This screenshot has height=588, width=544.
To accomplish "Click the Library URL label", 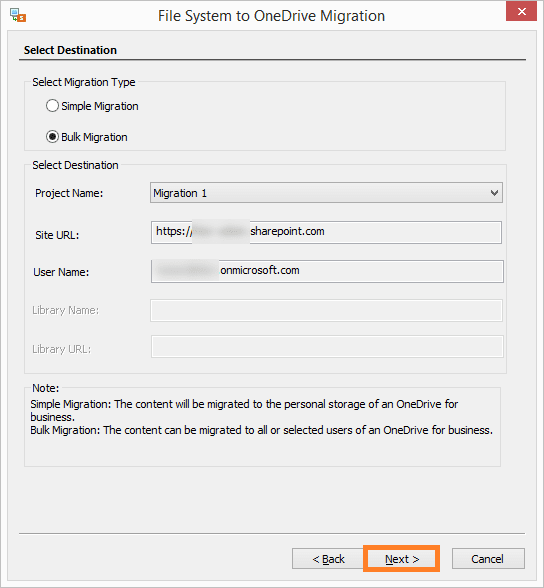I will click(61, 349).
